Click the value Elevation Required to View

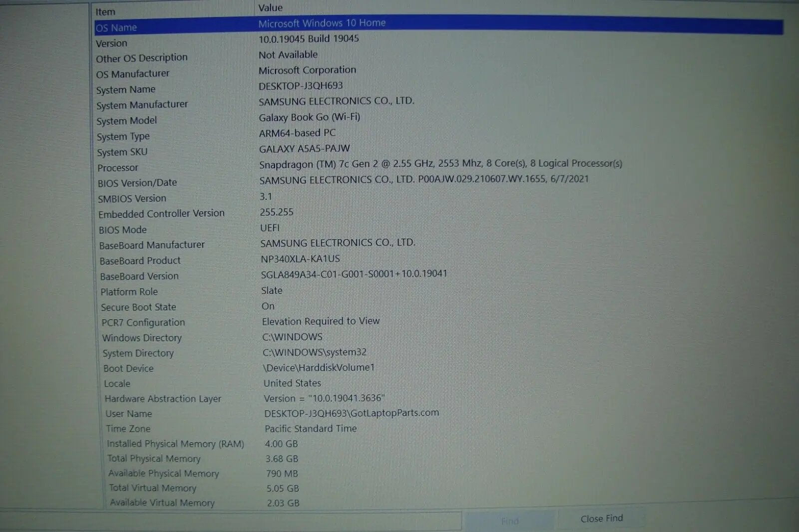point(321,321)
